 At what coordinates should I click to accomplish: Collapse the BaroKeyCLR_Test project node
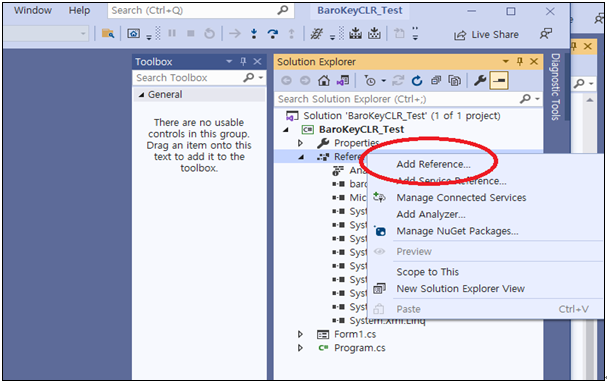[286, 130]
